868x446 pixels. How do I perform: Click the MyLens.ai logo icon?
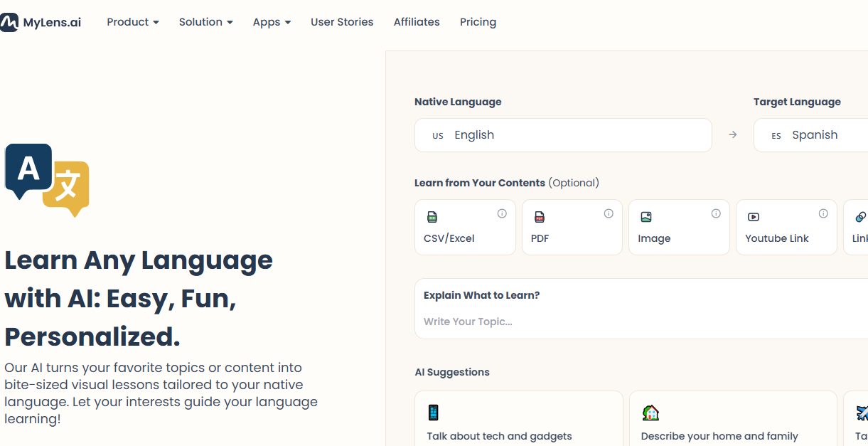[9, 22]
